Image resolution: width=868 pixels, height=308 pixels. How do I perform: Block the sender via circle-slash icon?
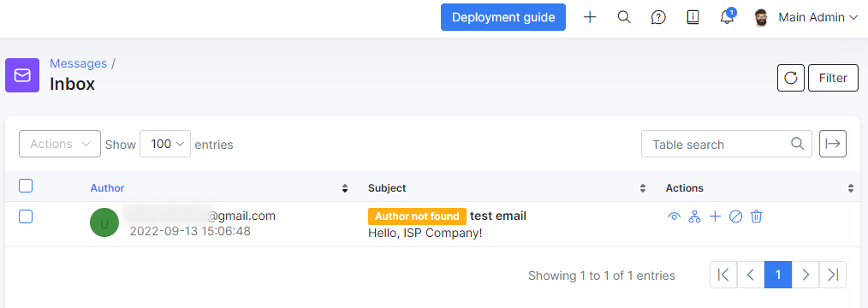click(x=735, y=216)
